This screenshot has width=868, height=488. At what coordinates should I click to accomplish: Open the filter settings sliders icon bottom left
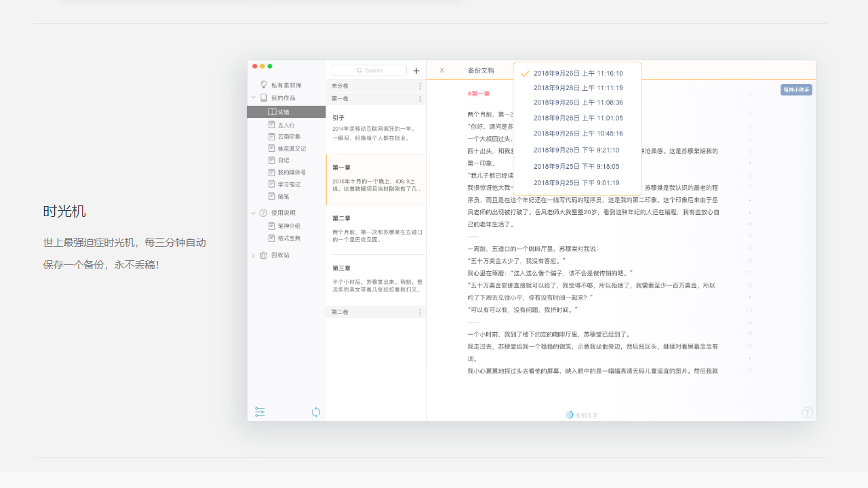[260, 411]
